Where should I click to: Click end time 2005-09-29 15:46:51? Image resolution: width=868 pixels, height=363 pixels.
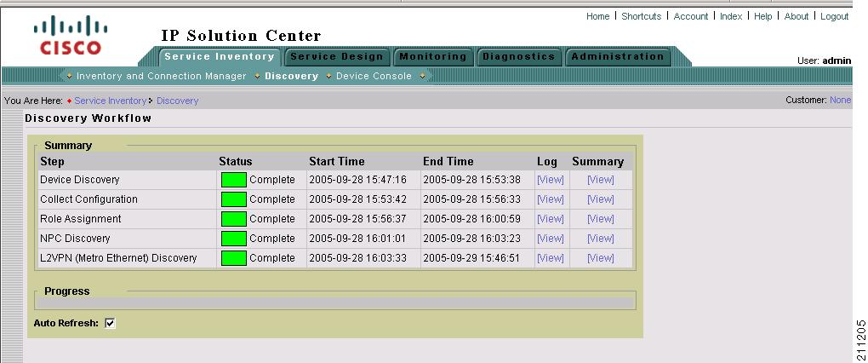coord(471,257)
